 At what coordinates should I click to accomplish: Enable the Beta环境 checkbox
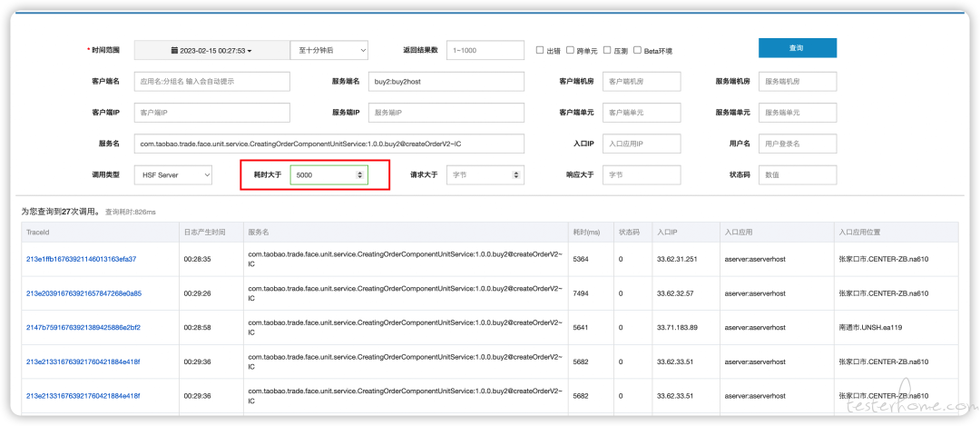(637, 51)
